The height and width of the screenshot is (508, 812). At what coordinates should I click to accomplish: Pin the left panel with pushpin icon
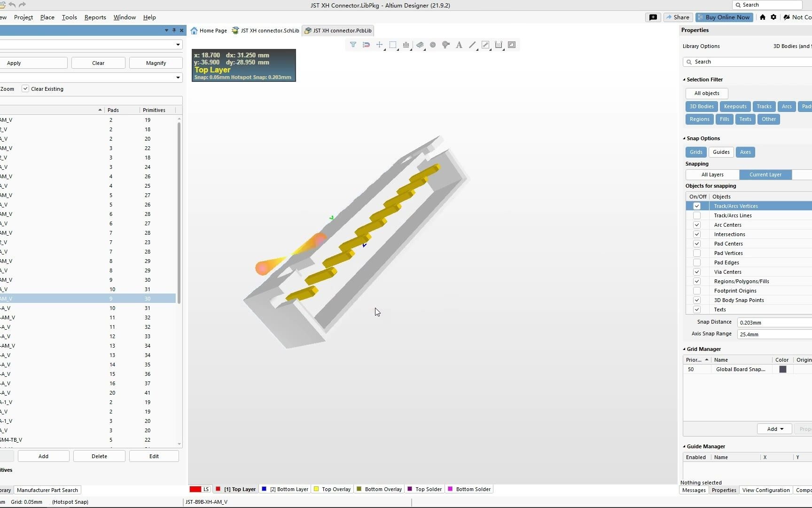pos(174,31)
